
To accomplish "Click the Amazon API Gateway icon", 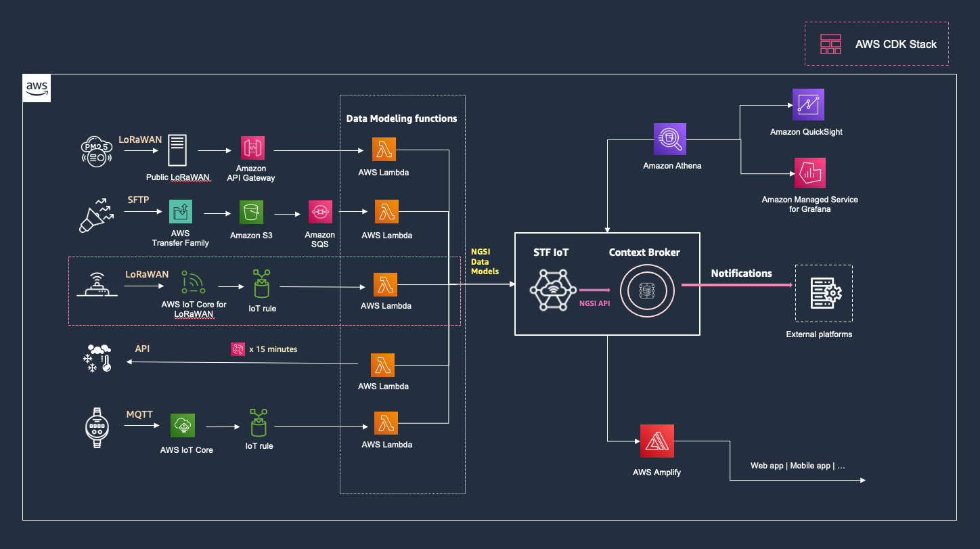I will pyautogui.click(x=252, y=148).
